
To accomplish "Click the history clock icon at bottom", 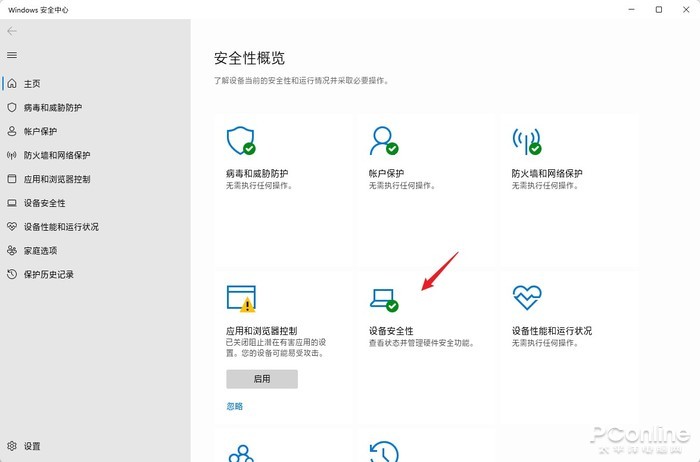I will pos(384,452).
